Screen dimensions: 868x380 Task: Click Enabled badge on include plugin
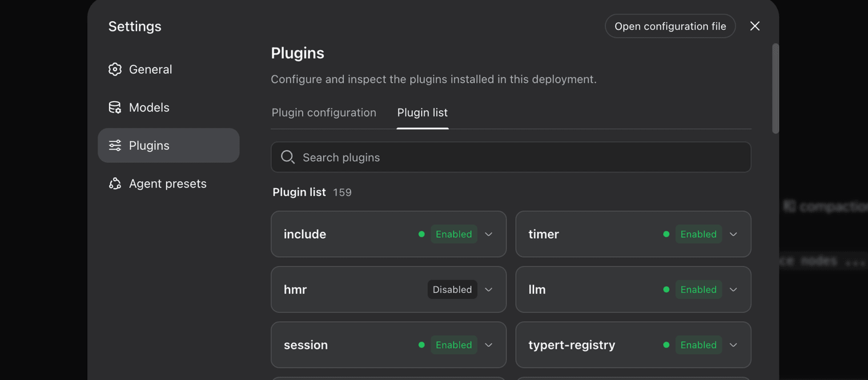click(x=454, y=234)
